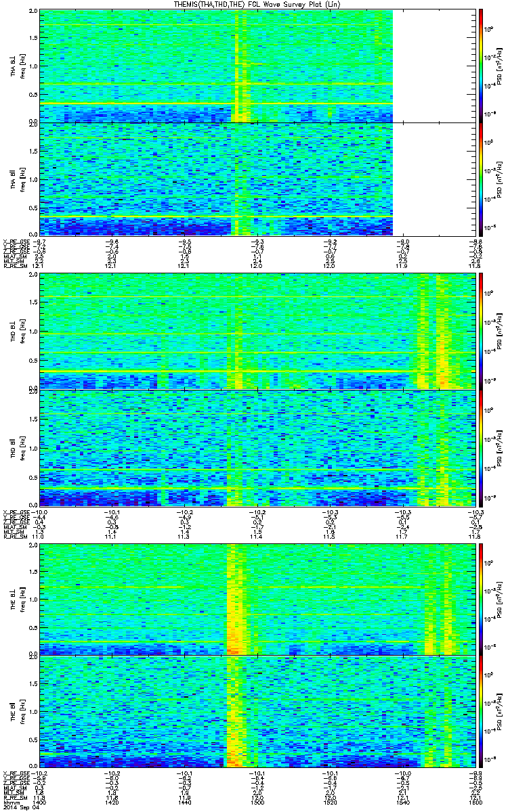Click the '1420' time tick label
508x812 pixels.
coord(111,803)
